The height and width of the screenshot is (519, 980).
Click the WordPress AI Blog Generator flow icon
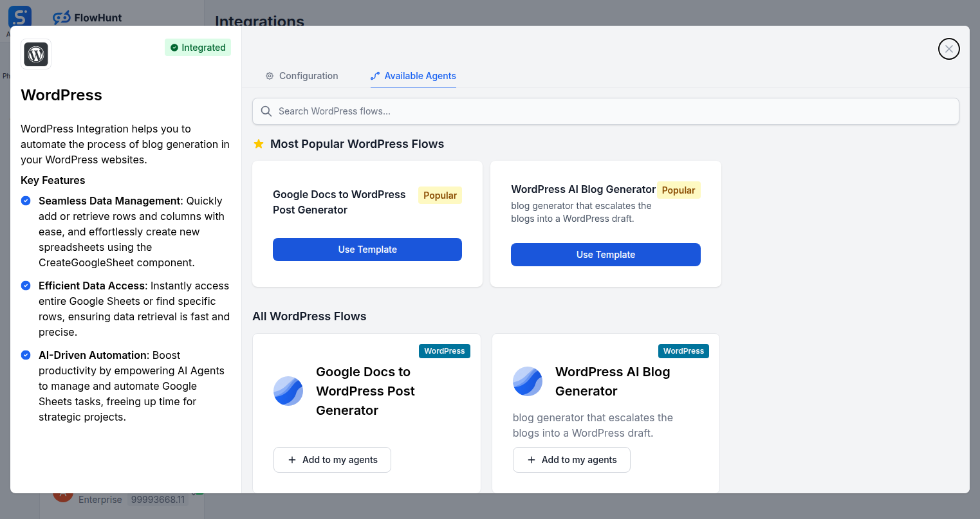tap(527, 381)
